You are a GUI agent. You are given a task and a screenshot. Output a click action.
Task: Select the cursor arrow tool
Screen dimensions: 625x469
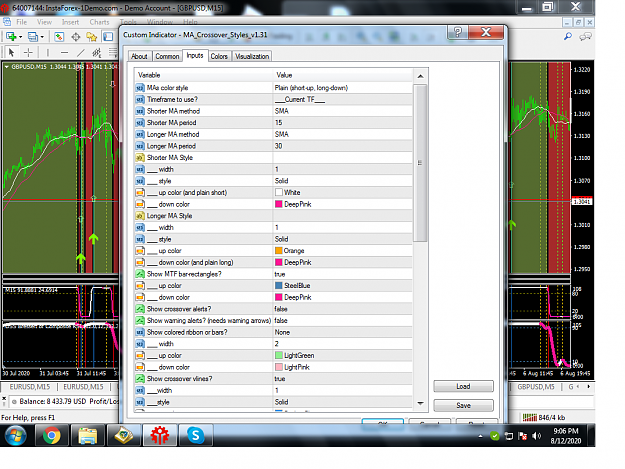11,52
